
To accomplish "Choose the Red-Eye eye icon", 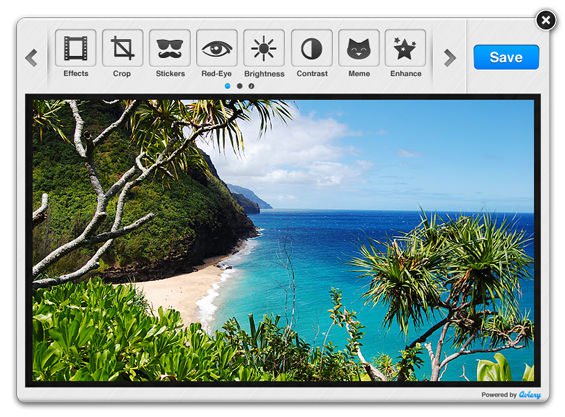I will pos(217,48).
